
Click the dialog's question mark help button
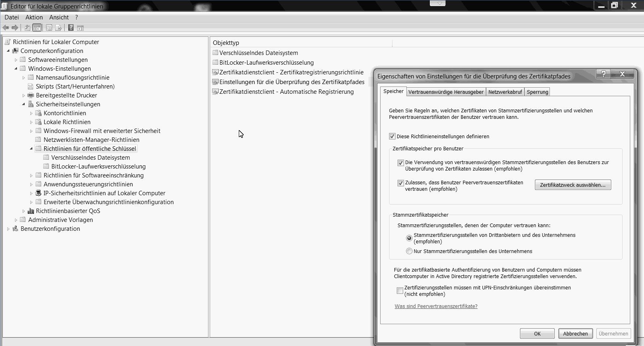(603, 74)
